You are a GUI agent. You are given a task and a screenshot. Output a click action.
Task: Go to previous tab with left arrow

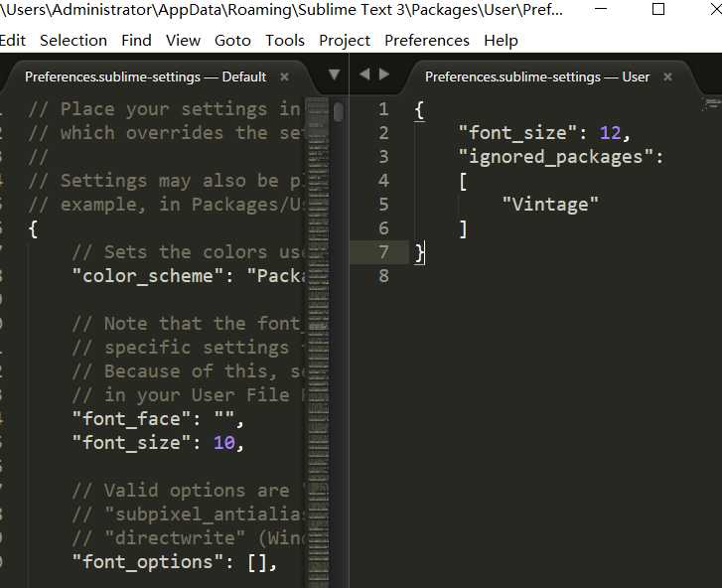(x=364, y=74)
